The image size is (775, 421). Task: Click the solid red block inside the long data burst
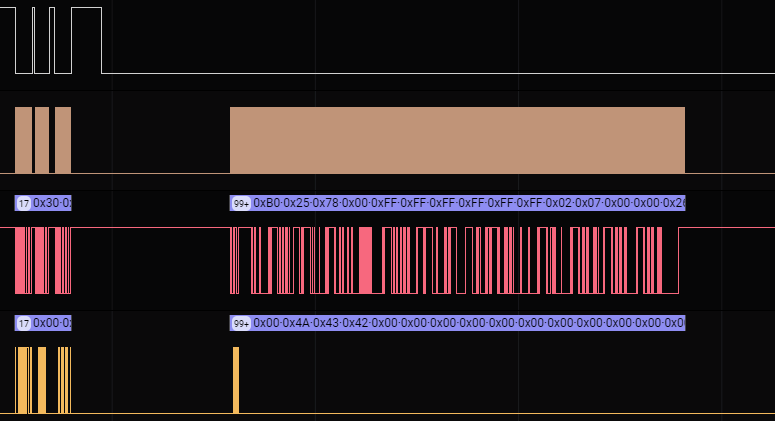pyautogui.click(x=365, y=260)
